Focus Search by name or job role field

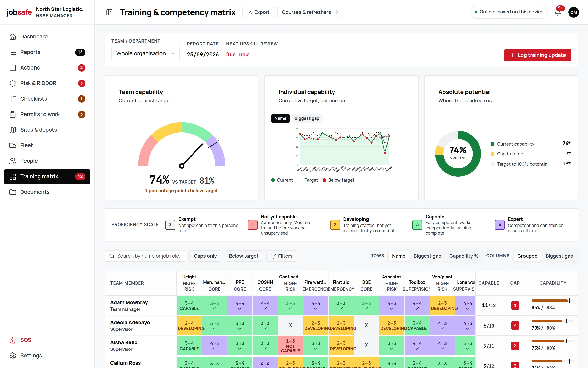[145, 256]
